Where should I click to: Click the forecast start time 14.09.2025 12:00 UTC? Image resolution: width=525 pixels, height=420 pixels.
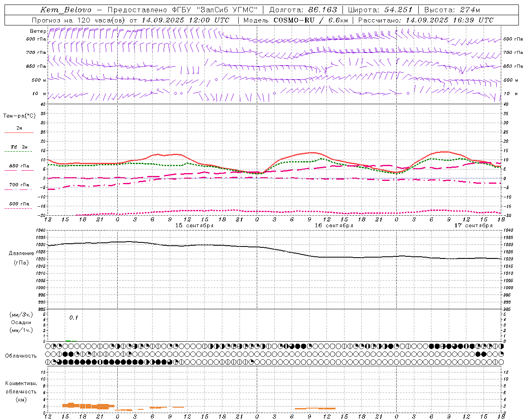coord(185,20)
